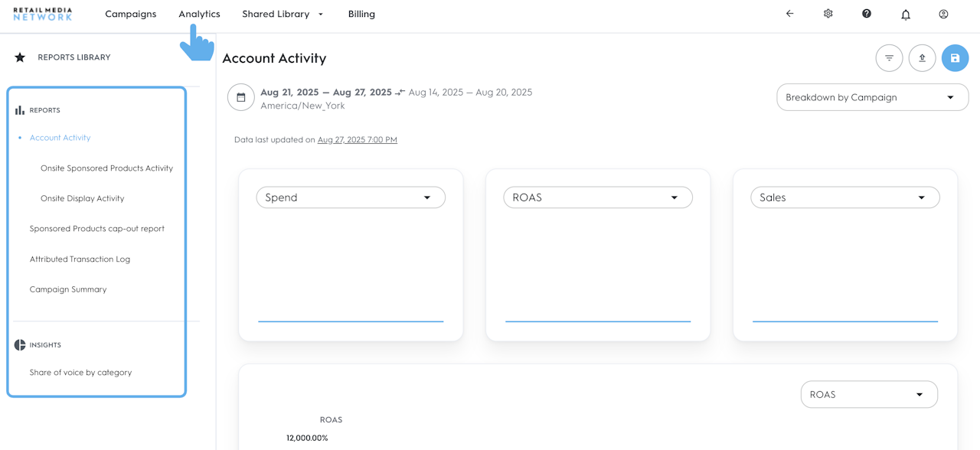Expand the Shared Library menu

[x=283, y=14]
